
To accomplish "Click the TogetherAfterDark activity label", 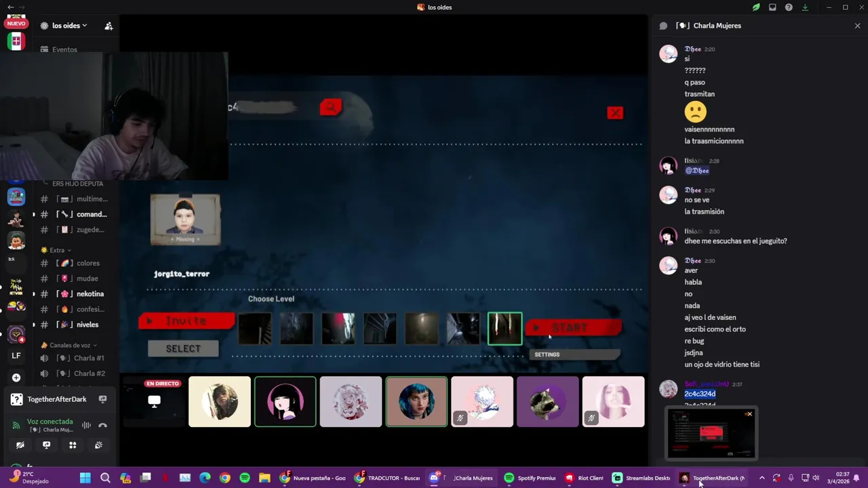I will click(57, 399).
